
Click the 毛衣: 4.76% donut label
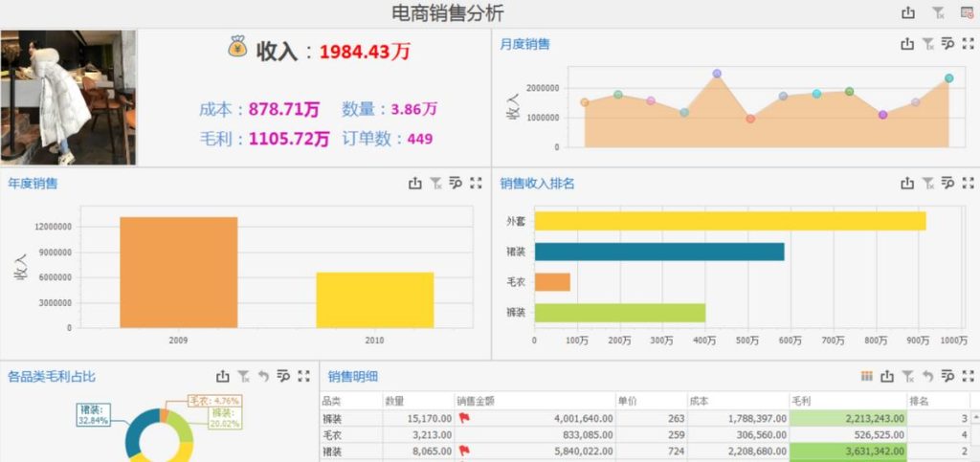(x=214, y=401)
